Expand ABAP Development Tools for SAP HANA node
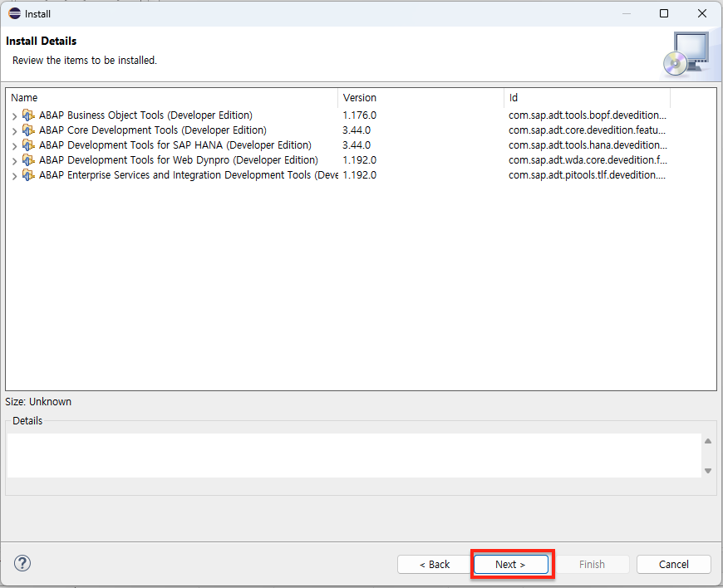723x588 pixels. 14,146
